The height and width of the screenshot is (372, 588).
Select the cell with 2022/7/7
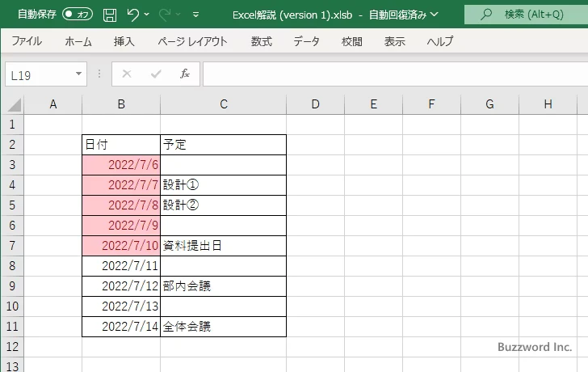[121, 185]
